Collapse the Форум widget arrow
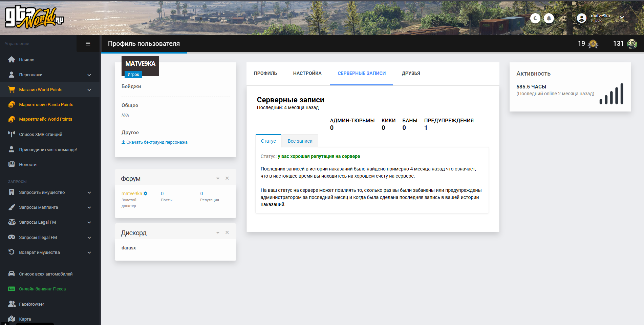644x325 pixels. [218, 178]
